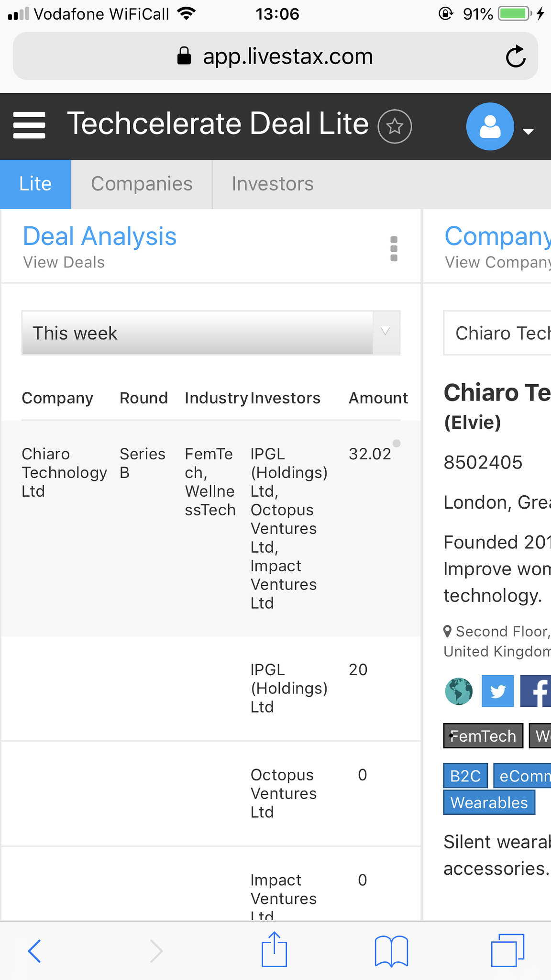
Task: Open the Chiaro Tech company selector
Action: point(497,333)
